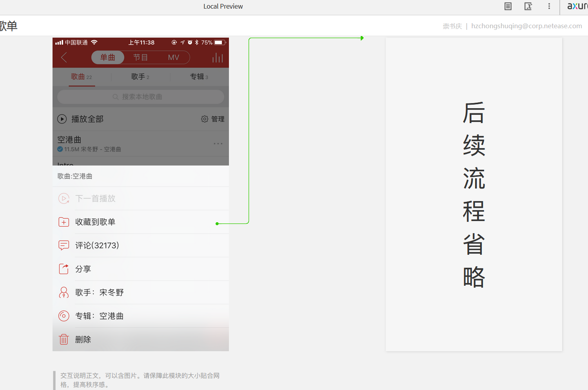Switch to the 节目 segment
588x390 pixels.
(x=140, y=58)
